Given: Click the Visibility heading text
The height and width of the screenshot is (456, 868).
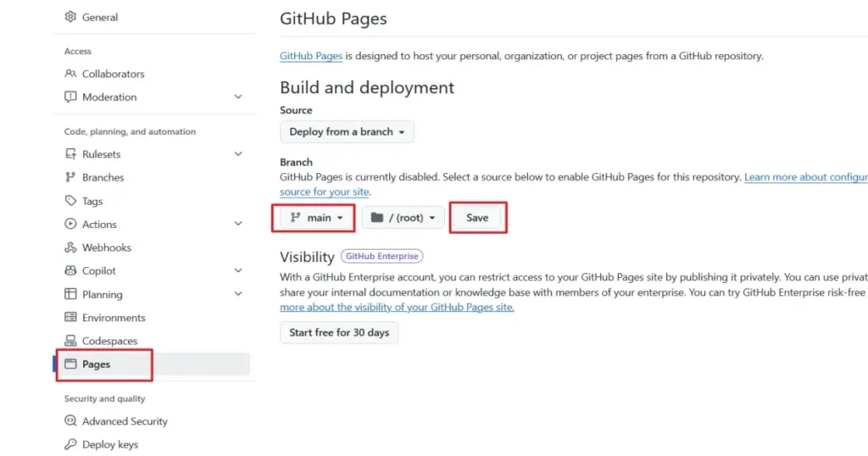Looking at the screenshot, I should coord(307,257).
